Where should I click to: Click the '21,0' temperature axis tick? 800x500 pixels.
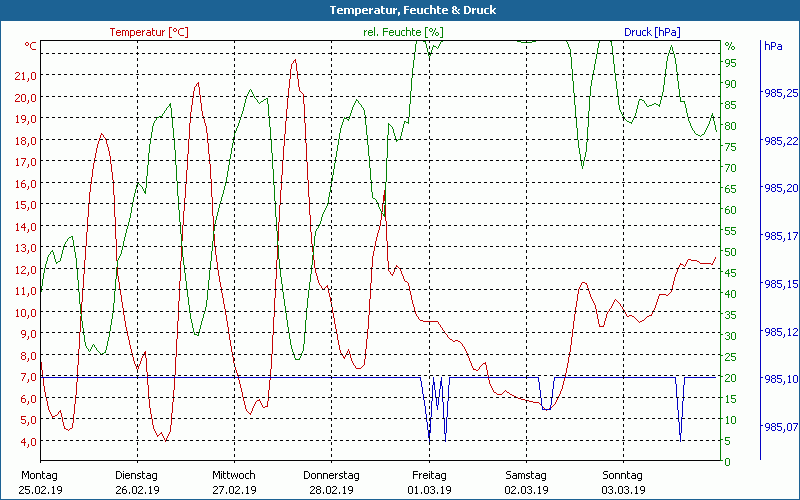coord(27,76)
